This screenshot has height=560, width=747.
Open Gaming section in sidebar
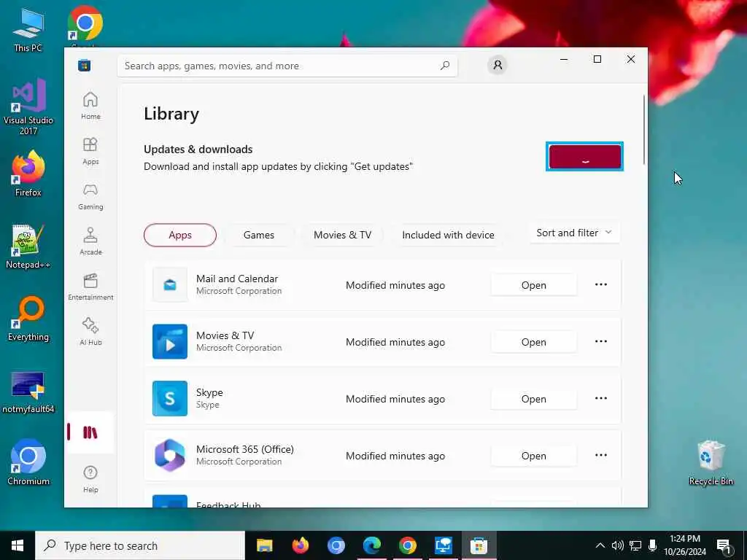(90, 196)
